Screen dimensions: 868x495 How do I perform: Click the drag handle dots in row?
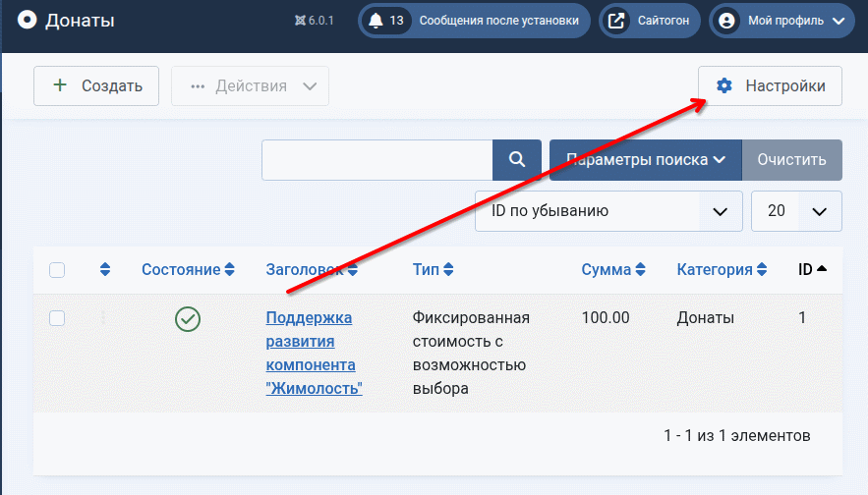pos(103,318)
